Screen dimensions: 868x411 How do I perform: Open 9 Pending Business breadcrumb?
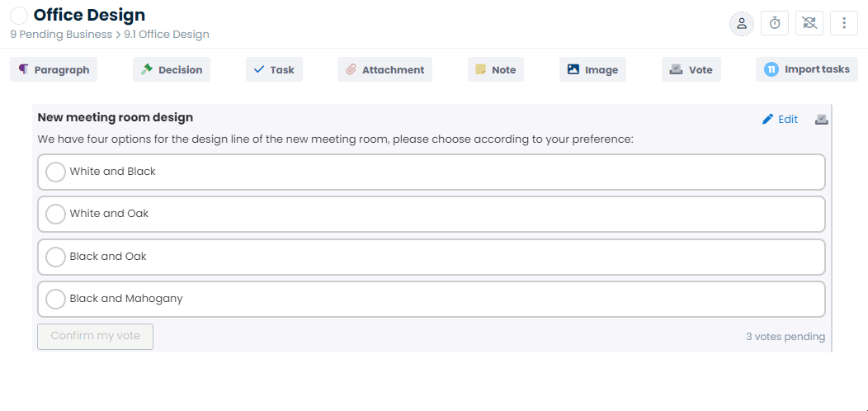coord(61,35)
